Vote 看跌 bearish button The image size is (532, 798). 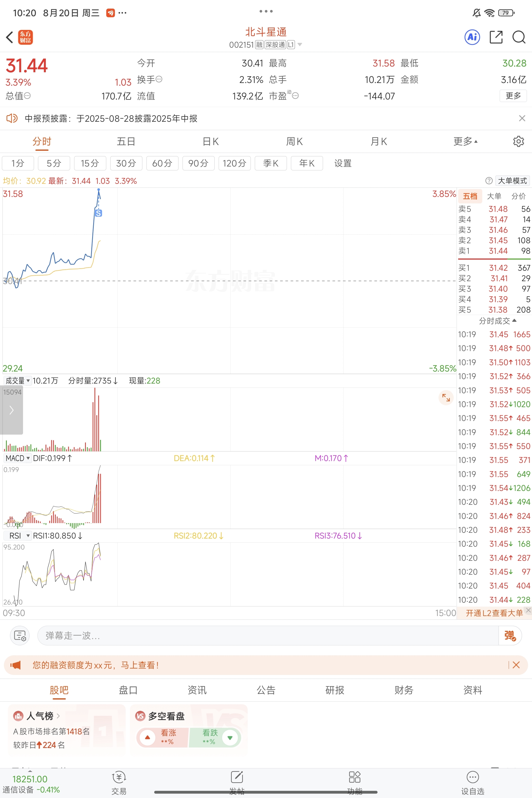pos(215,737)
